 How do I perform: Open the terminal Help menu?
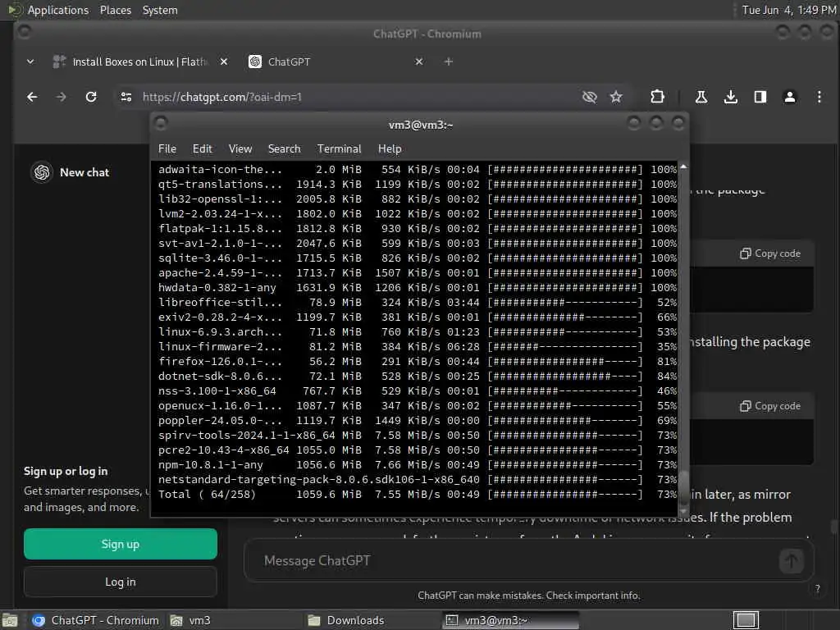[x=390, y=149]
